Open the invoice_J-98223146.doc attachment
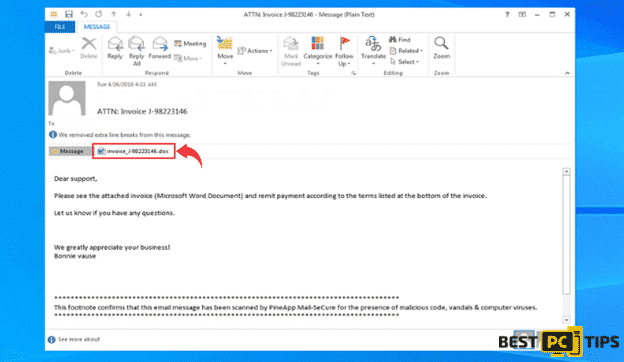Screen dimensions: 624x362 click(x=134, y=151)
